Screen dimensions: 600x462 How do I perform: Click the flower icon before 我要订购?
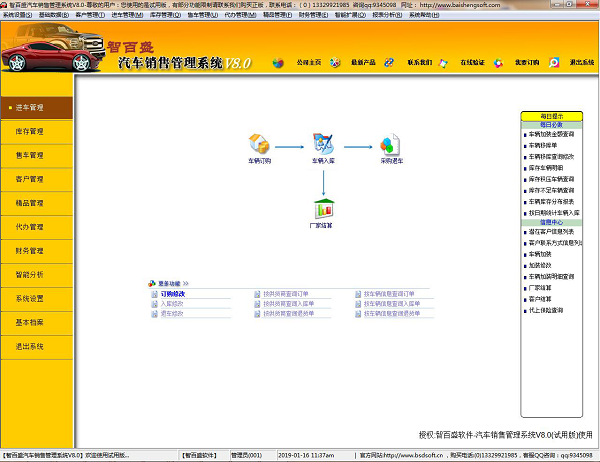(498, 63)
